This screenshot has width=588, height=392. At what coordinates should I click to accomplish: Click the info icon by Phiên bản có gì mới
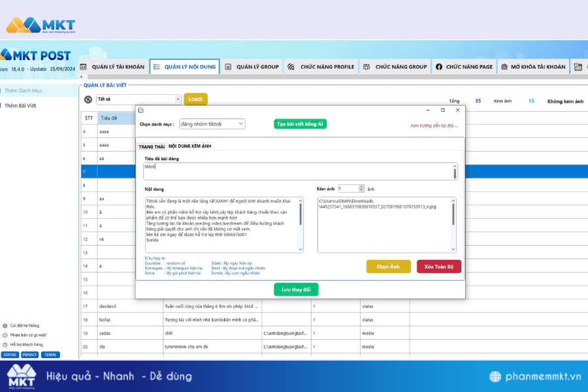click(5, 335)
